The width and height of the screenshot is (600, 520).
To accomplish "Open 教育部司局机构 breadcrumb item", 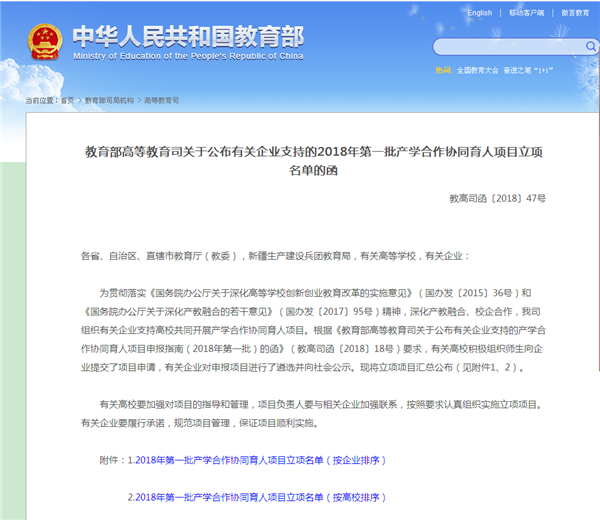I will coord(110,101).
